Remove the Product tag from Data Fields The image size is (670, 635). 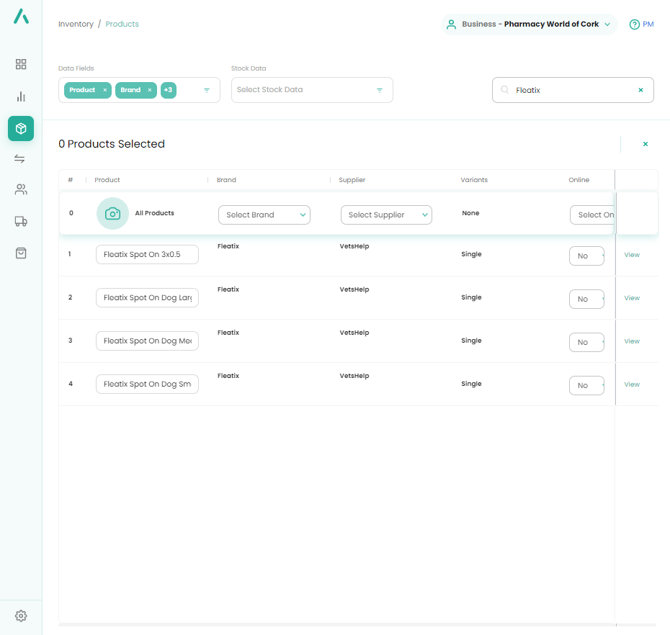point(105,90)
